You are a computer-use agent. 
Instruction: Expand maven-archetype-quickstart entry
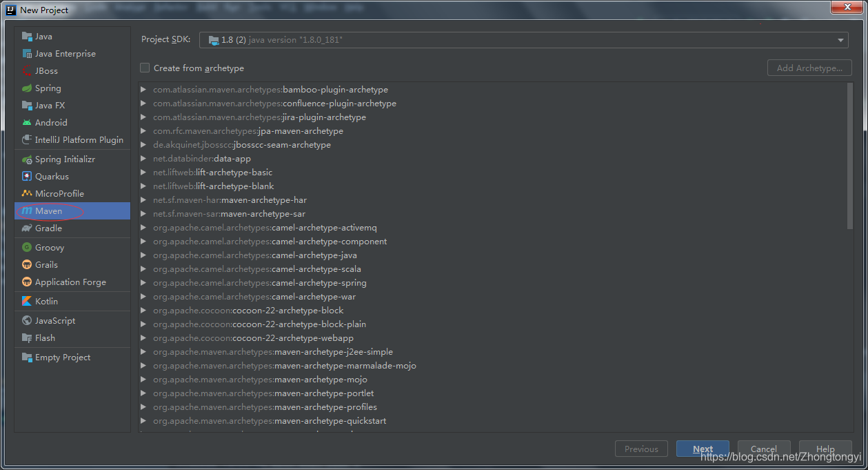pyautogui.click(x=143, y=421)
